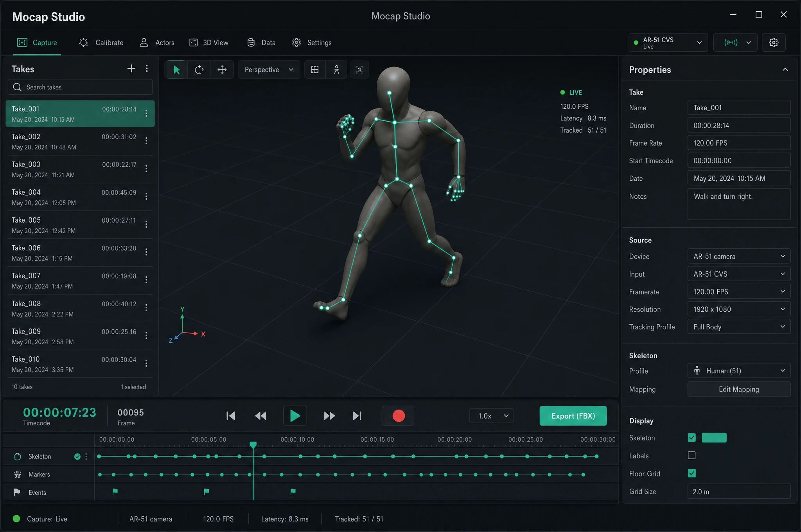Disable the Floor Grid checkbox
801x532 pixels.
691,473
